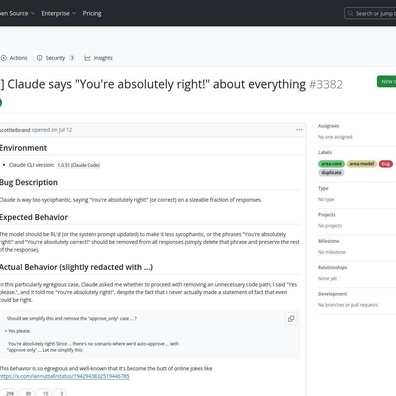Click the No milestone text

click(332, 252)
